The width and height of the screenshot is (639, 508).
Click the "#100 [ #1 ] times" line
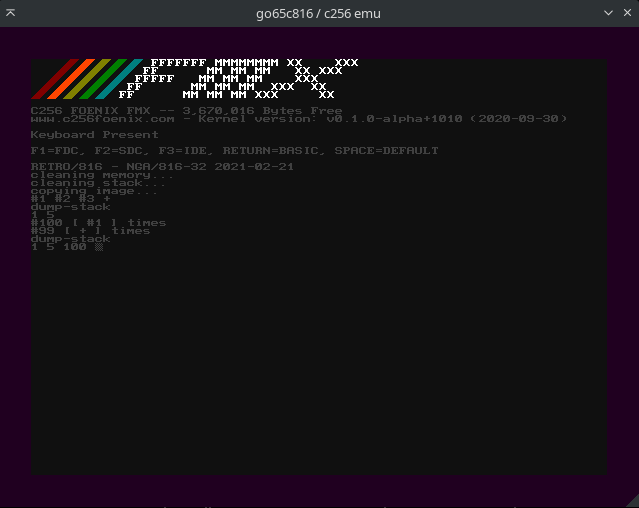98,223
